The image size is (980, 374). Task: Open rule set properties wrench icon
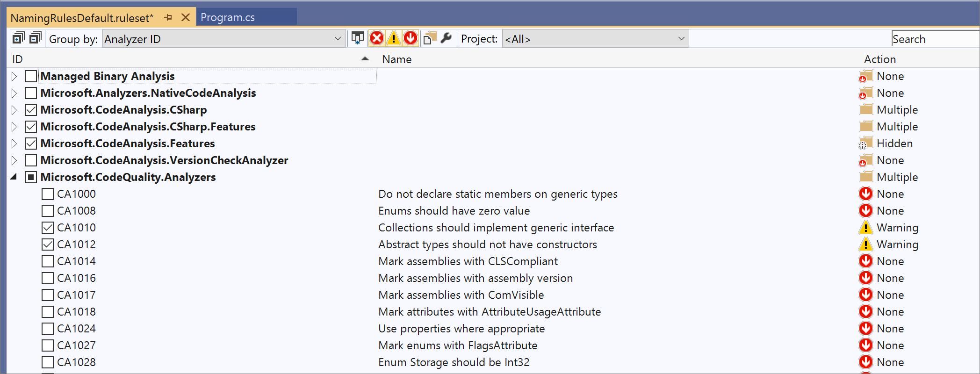[447, 38]
